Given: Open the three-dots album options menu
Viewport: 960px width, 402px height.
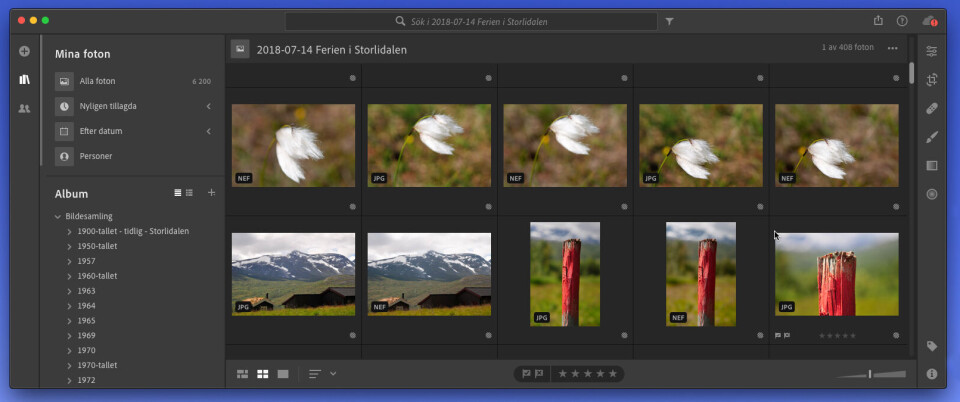Looking at the screenshot, I should pyautogui.click(x=893, y=48).
